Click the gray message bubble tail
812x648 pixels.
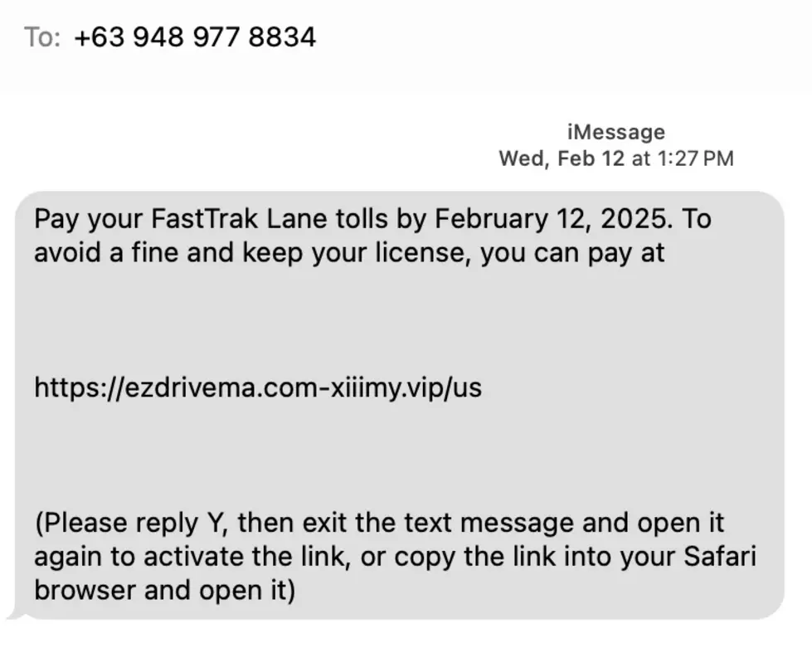pos(17,614)
